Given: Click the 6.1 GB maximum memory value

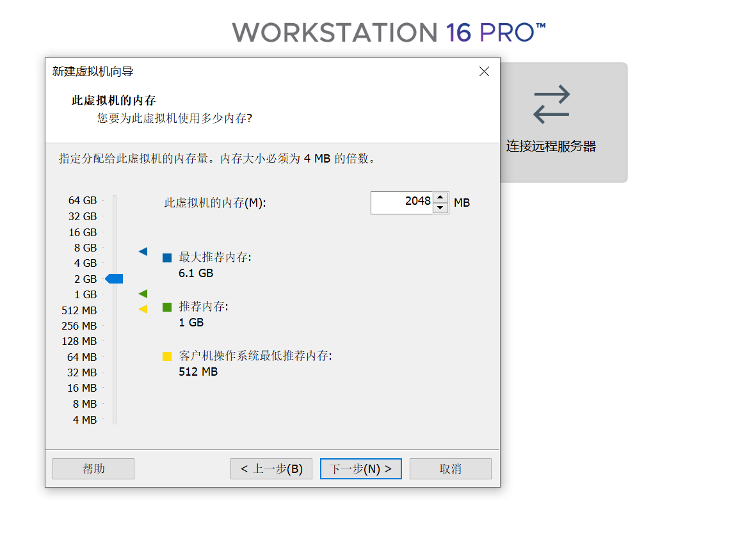Looking at the screenshot, I should pos(196,273).
